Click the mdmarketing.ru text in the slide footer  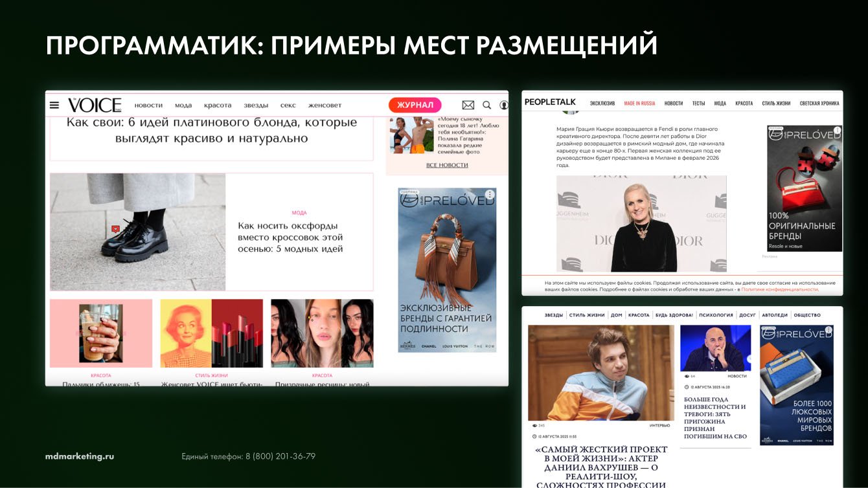[x=80, y=456]
